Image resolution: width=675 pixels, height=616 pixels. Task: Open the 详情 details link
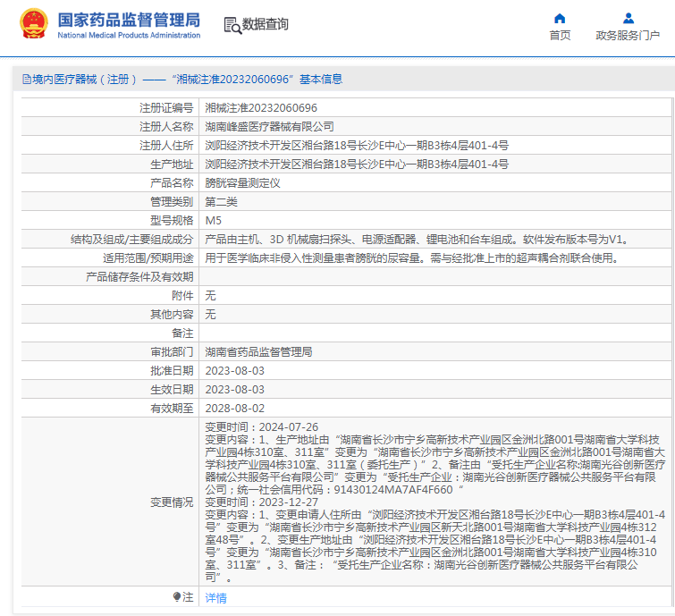pos(215,597)
